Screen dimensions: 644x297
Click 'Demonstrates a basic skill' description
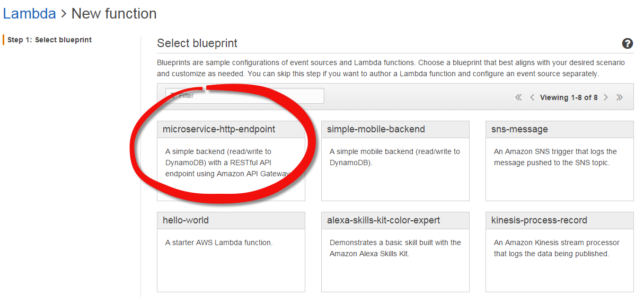[395, 248]
